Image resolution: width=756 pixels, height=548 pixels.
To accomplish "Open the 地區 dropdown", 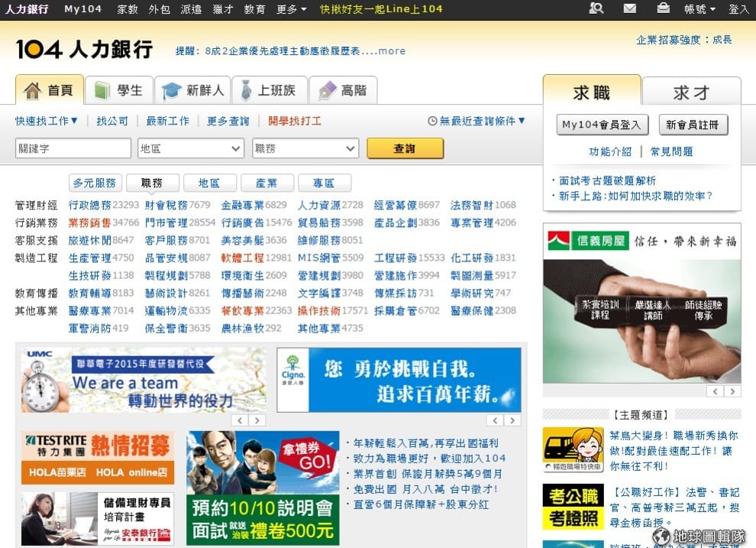I will point(191,148).
